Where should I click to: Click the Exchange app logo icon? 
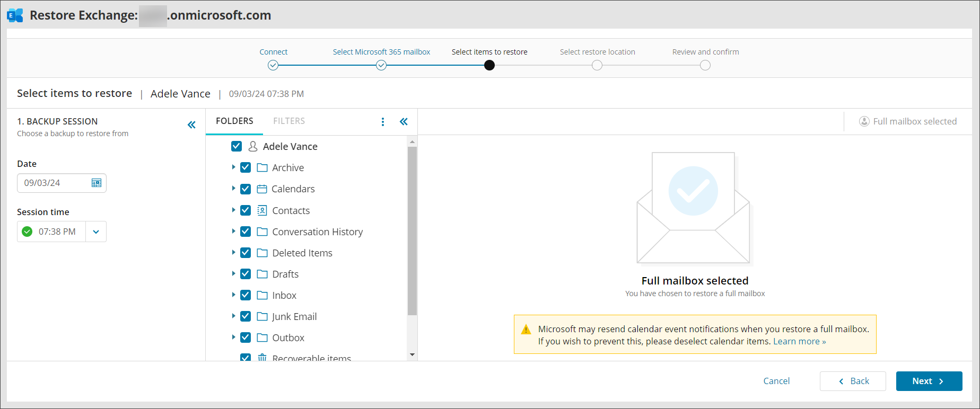[15, 15]
